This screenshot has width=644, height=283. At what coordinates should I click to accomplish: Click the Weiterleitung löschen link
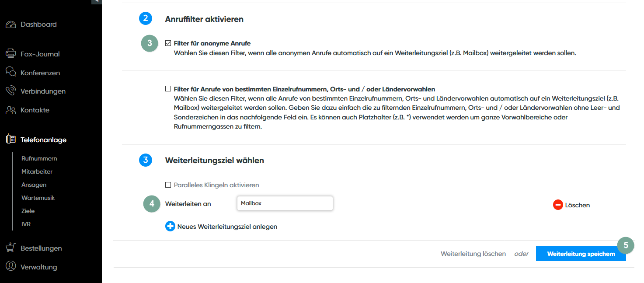tap(473, 254)
